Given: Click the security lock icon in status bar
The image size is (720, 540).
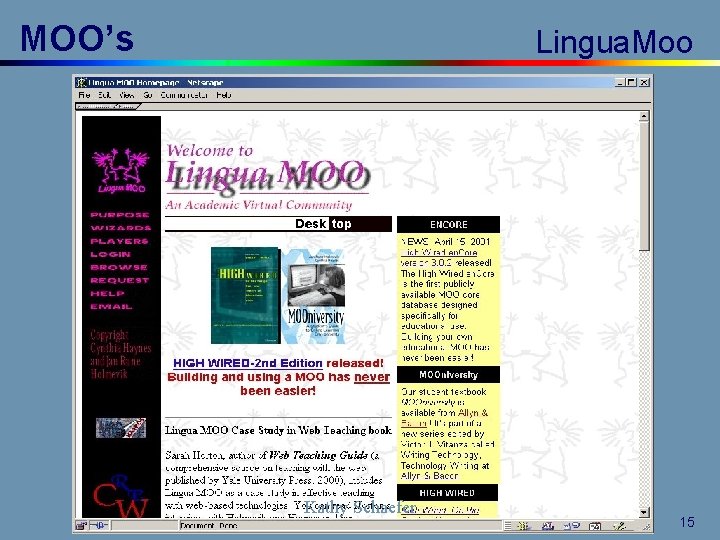Looking at the screenshot, I should pos(82,525).
